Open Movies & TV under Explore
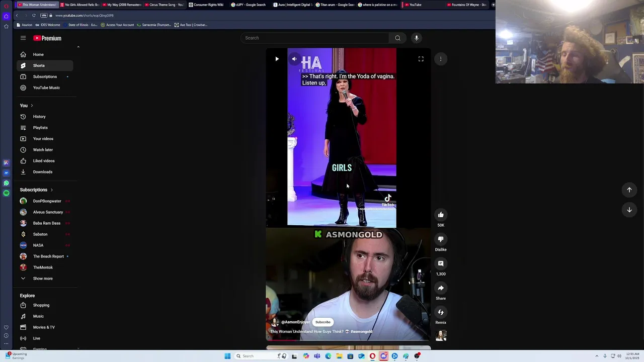This screenshot has width=644, height=362. point(45,327)
